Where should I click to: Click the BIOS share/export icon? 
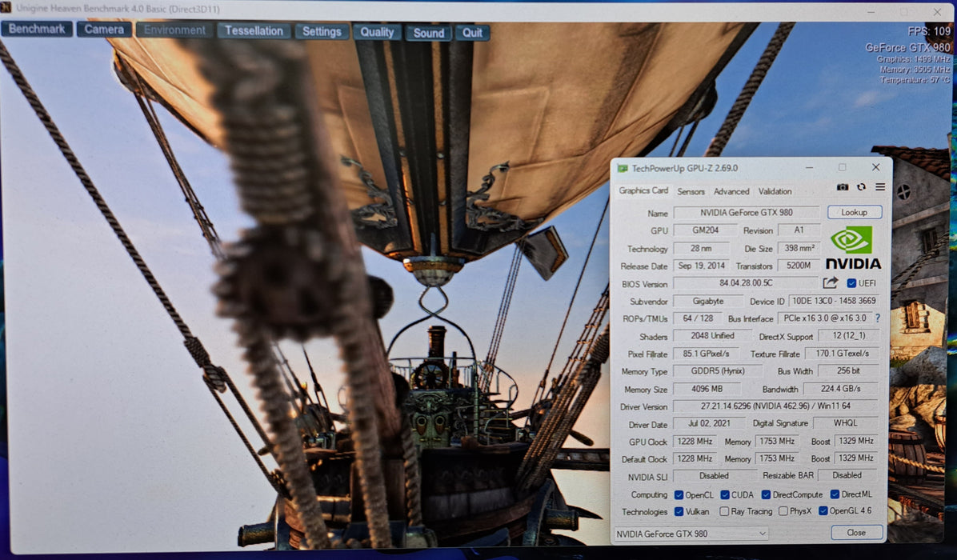[x=830, y=283]
